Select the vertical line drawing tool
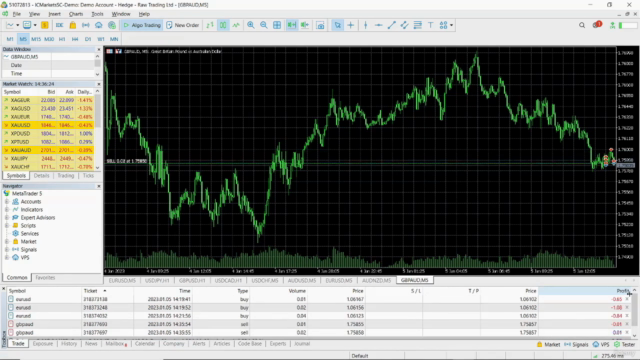Viewport: 640px width, 360px height. coord(365,25)
